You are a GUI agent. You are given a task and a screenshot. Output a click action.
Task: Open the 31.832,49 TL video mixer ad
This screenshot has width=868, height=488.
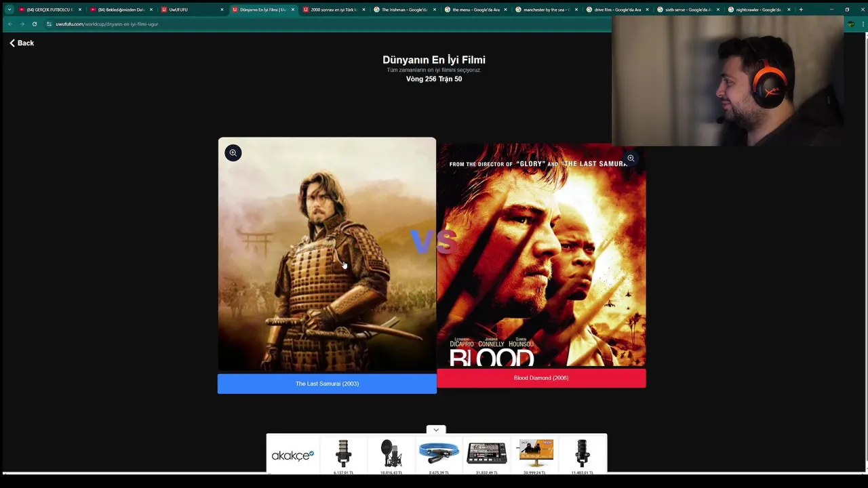[x=487, y=455]
